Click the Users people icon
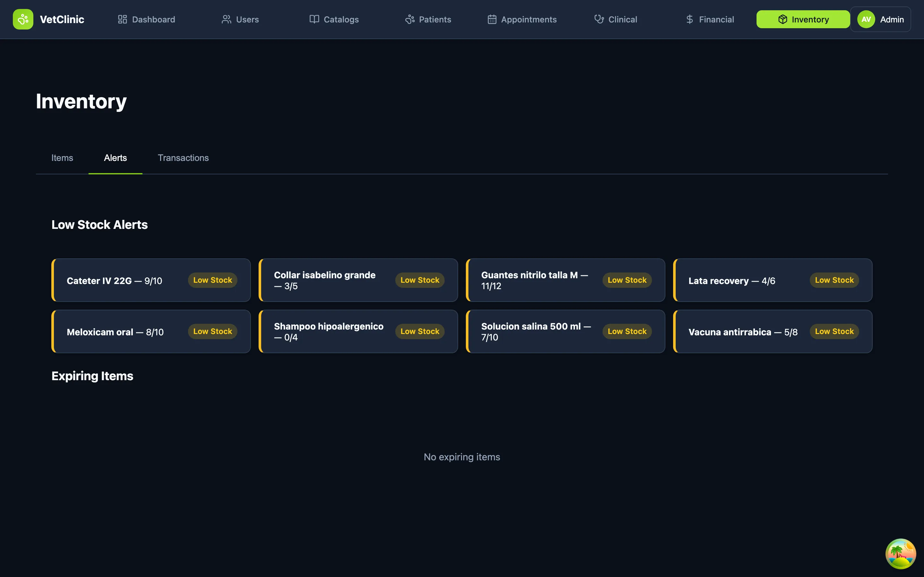This screenshot has width=924, height=577. click(227, 20)
